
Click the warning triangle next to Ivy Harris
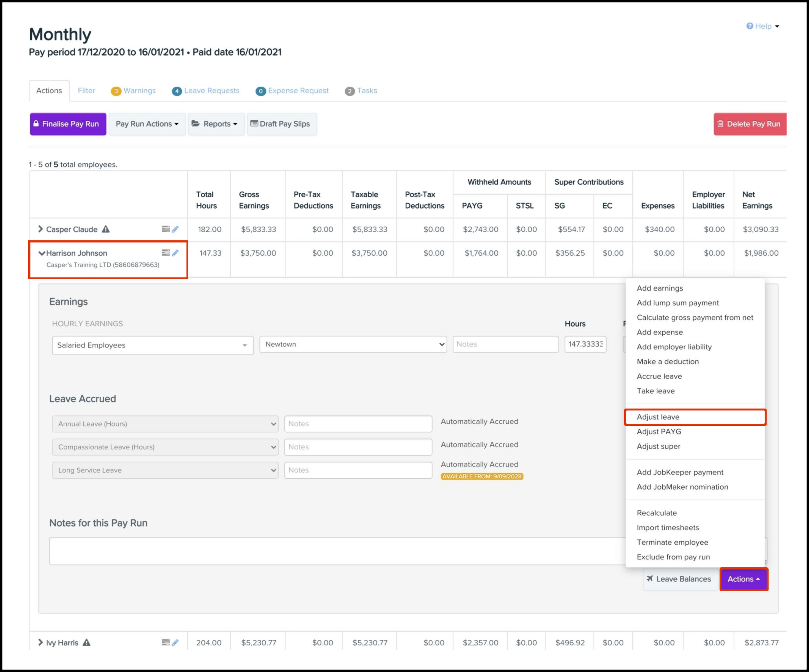pyautogui.click(x=87, y=642)
